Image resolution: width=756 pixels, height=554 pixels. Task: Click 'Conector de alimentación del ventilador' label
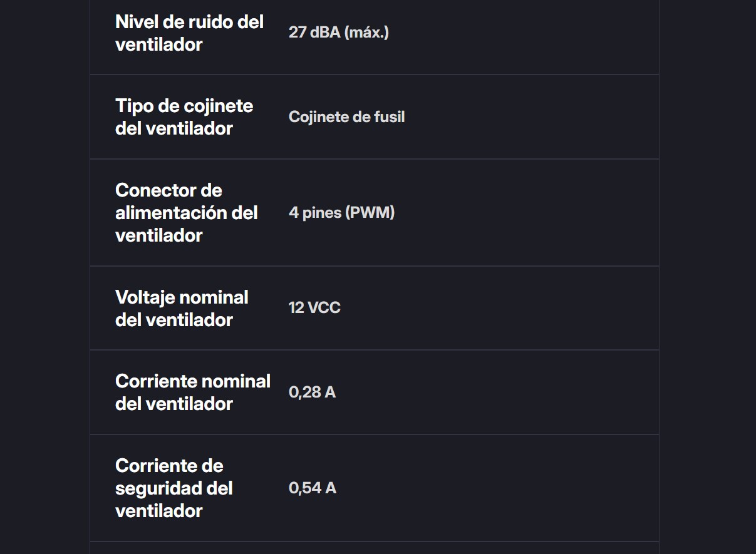coord(187,213)
